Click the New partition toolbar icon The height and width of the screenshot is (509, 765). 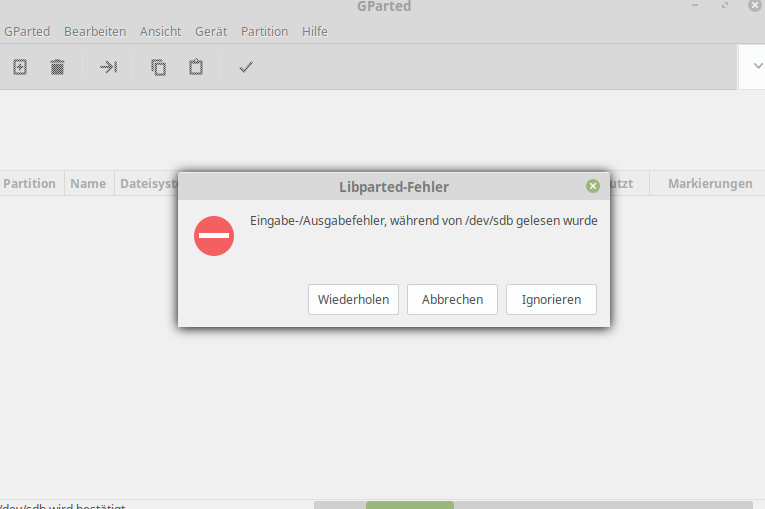[20, 67]
